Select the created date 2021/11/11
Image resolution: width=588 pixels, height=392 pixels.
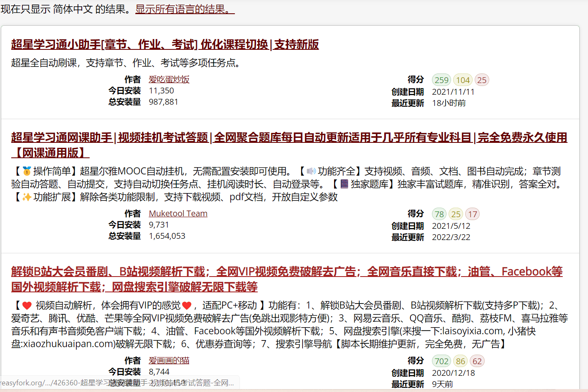(453, 92)
